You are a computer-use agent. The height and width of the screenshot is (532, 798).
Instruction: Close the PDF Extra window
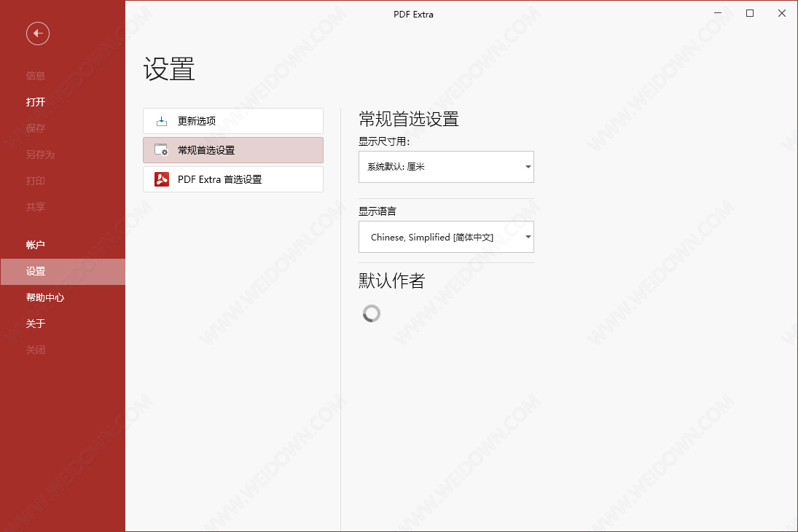782,14
